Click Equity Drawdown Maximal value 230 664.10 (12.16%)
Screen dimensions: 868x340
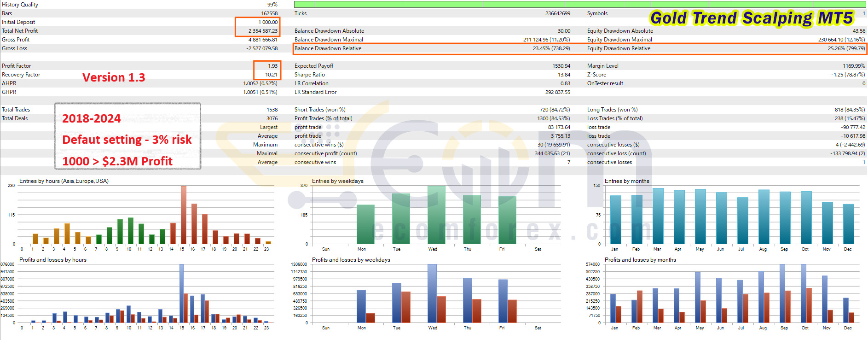coord(842,40)
